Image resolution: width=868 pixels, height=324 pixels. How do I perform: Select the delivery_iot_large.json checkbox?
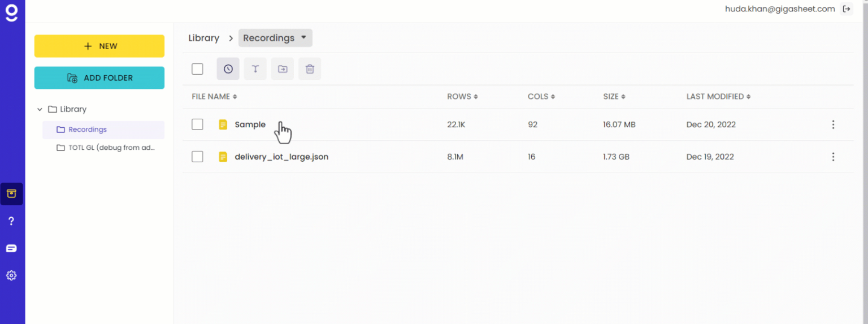click(x=197, y=157)
